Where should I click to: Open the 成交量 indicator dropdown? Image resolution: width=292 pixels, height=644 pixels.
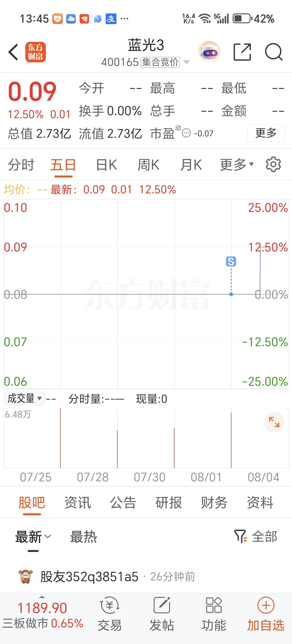click(25, 398)
